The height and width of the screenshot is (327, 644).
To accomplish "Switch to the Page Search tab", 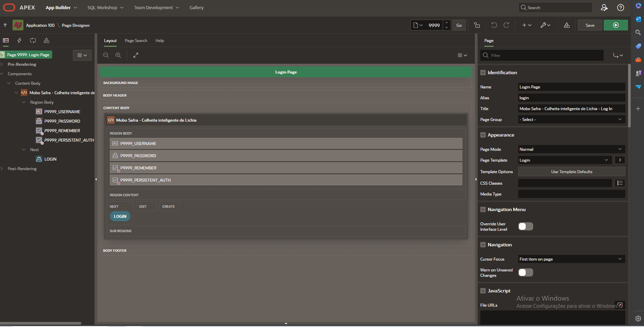I will click(x=136, y=41).
